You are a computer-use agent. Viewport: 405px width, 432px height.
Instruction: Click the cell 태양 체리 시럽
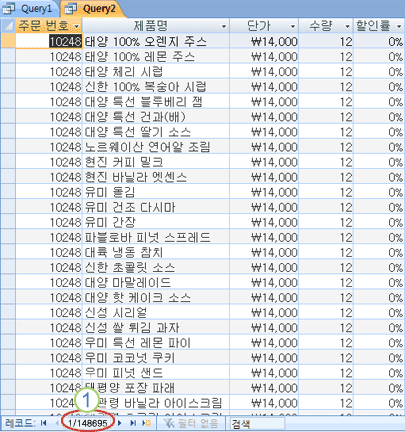(x=156, y=72)
